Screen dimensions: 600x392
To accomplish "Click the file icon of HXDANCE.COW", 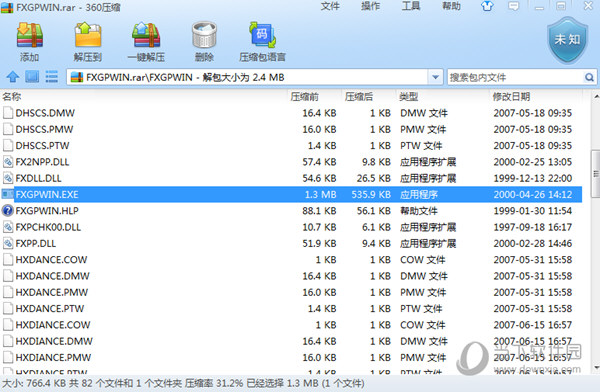I will (8, 260).
